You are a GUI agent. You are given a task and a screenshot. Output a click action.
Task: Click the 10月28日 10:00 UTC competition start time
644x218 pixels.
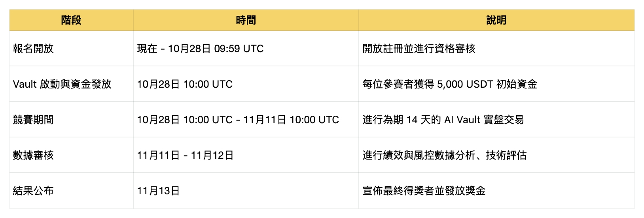coord(185,120)
